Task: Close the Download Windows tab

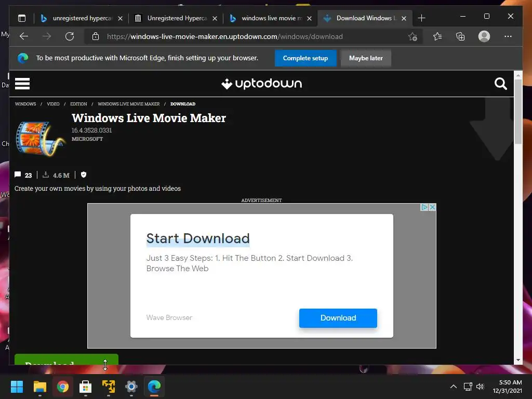Action: (x=404, y=18)
